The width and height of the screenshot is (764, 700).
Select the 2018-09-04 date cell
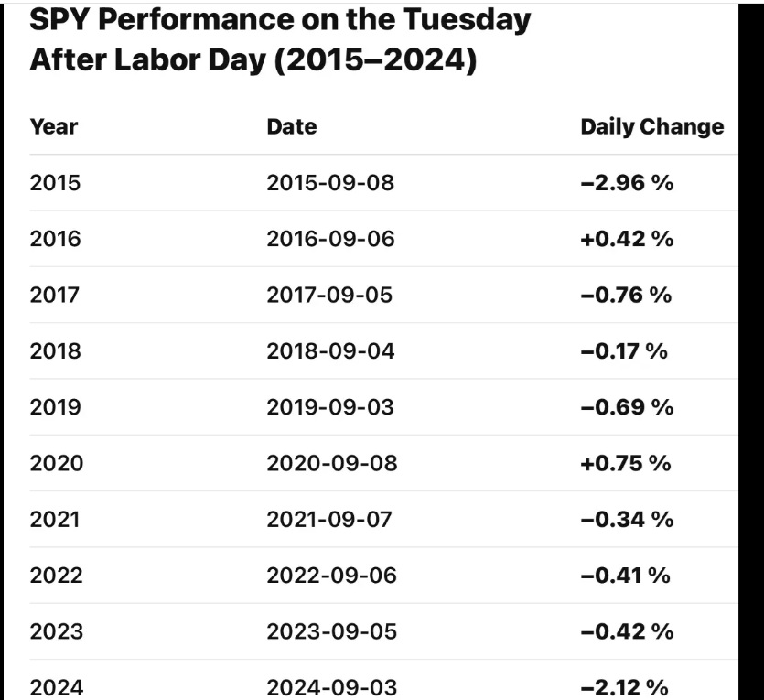pyautogui.click(x=330, y=350)
